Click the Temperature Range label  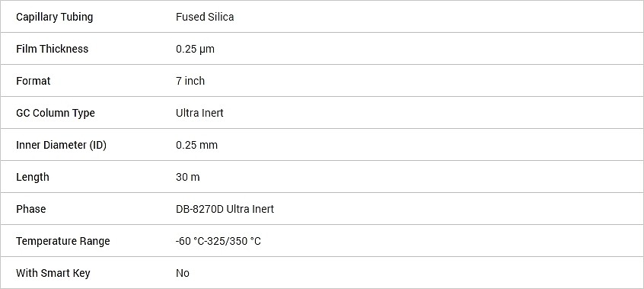click(x=63, y=241)
